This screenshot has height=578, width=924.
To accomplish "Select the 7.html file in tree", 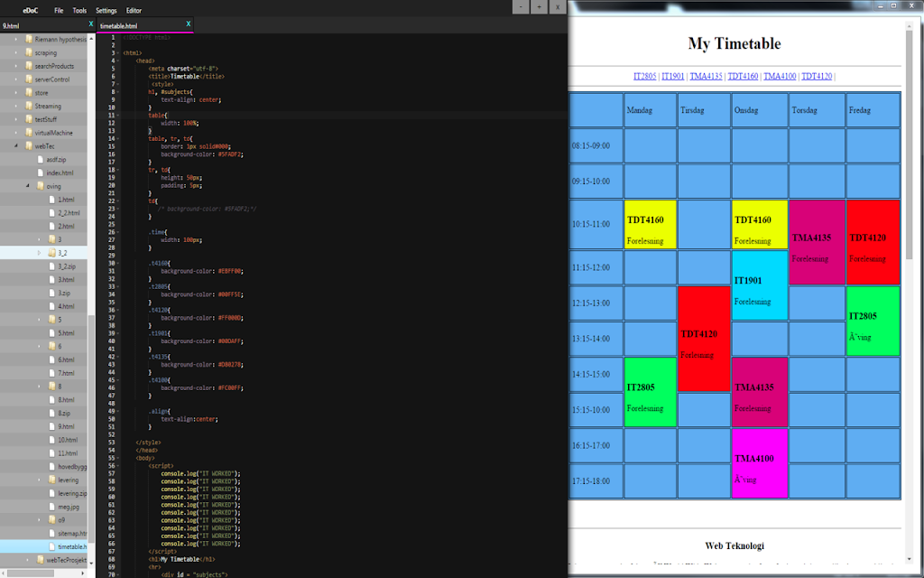I will coord(65,373).
